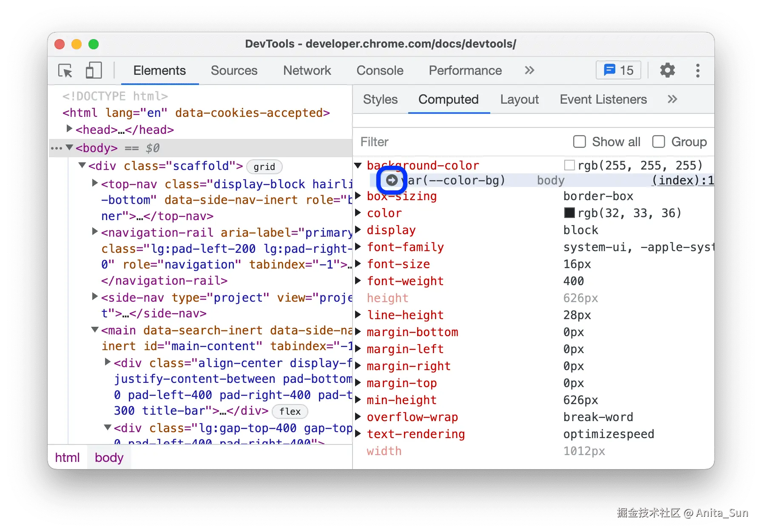
Task: Activate the inspect element picker tool
Action: [x=65, y=71]
